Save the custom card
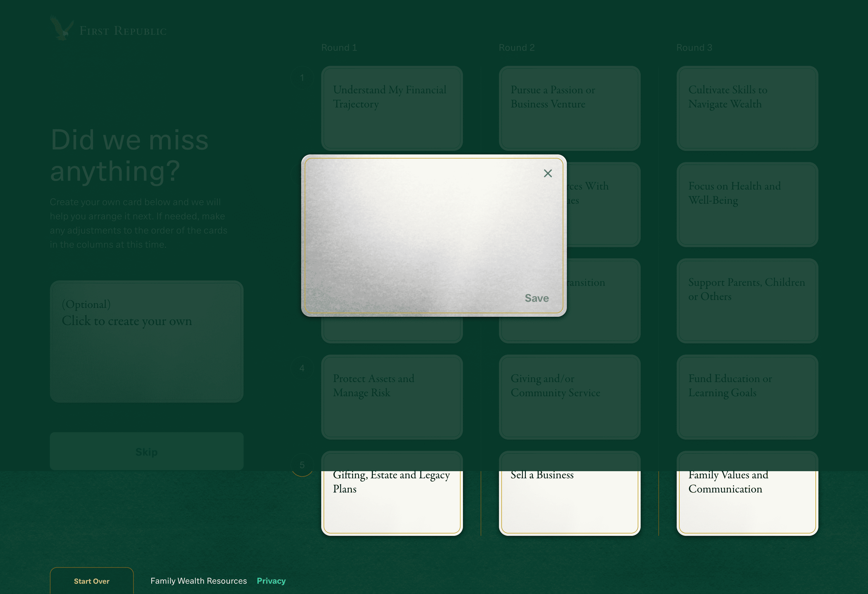This screenshot has height=594, width=868. tap(536, 298)
